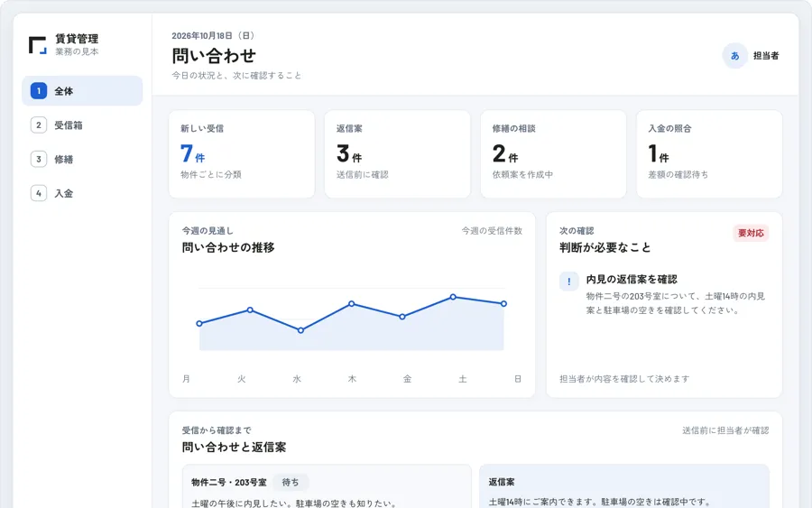
Task: Click the number 2 badge beside 受信箱
Action: coord(38,125)
